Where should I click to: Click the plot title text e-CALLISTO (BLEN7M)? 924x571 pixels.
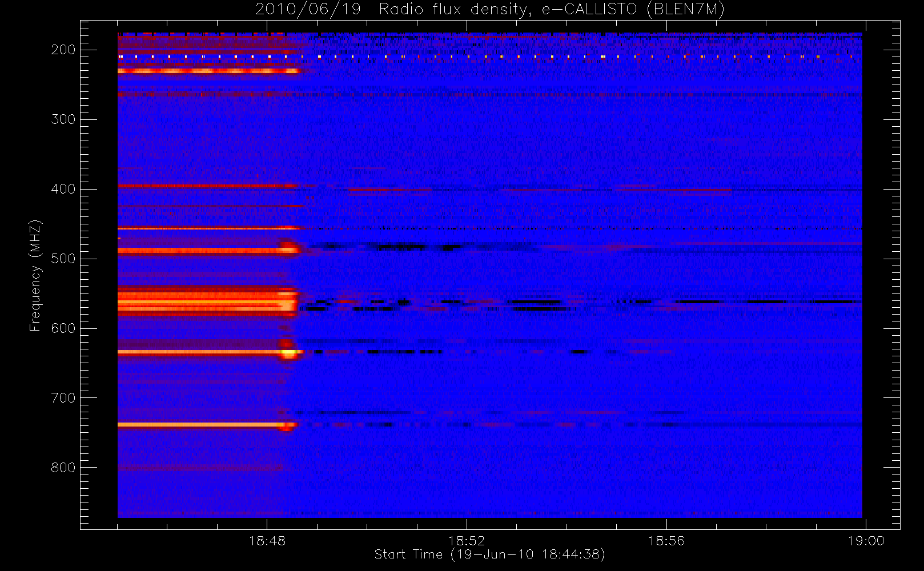click(633, 10)
